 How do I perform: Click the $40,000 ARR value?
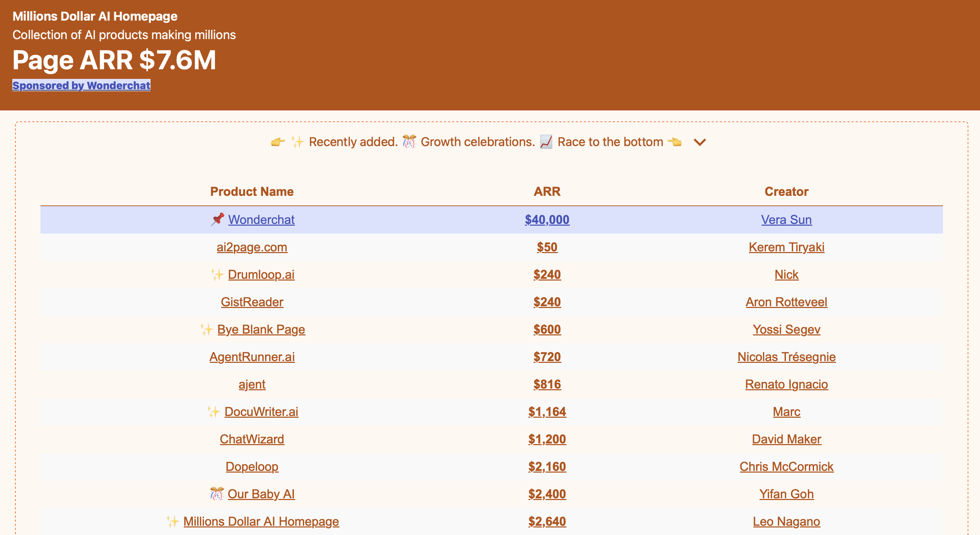point(547,219)
